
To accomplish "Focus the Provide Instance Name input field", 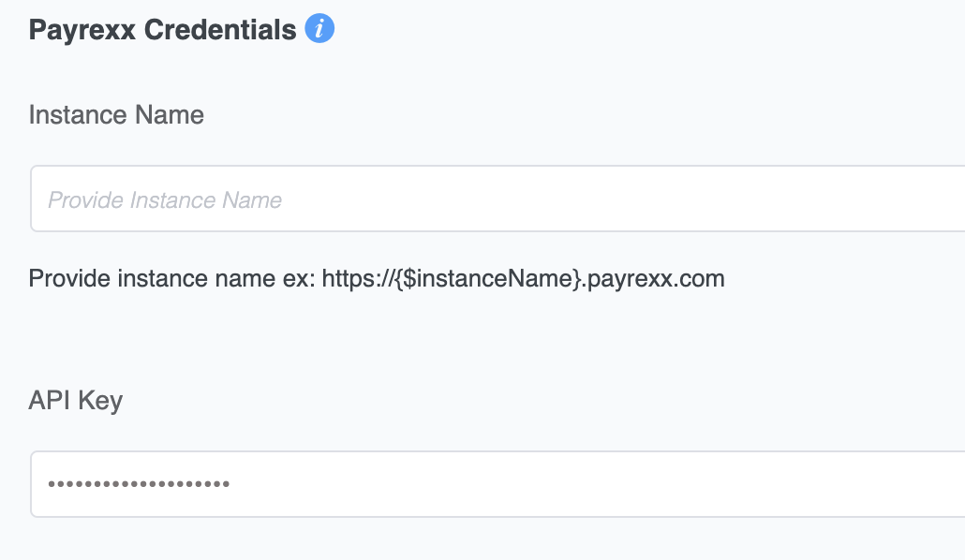I will click(497, 199).
